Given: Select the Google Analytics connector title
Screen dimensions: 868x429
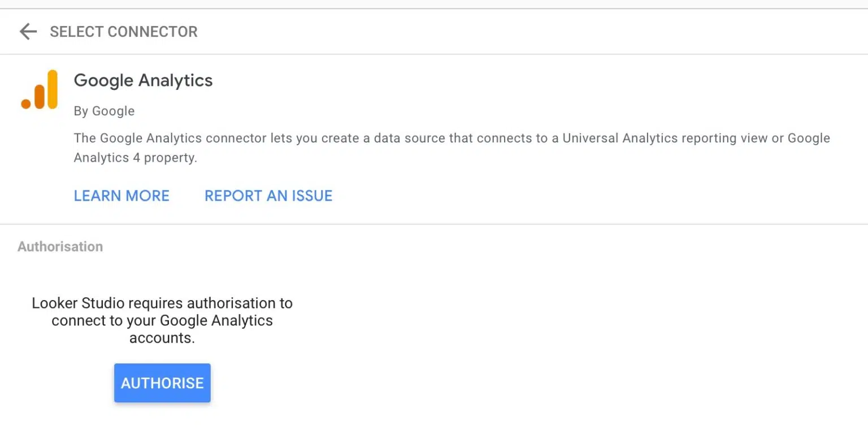Looking at the screenshot, I should pyautogui.click(x=144, y=80).
